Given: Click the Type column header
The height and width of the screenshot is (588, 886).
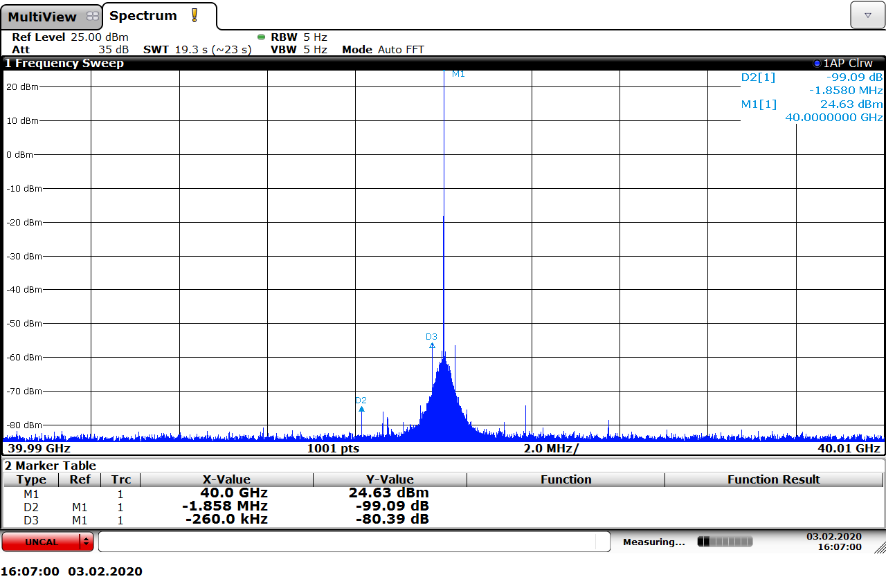Looking at the screenshot, I should pos(32,479).
